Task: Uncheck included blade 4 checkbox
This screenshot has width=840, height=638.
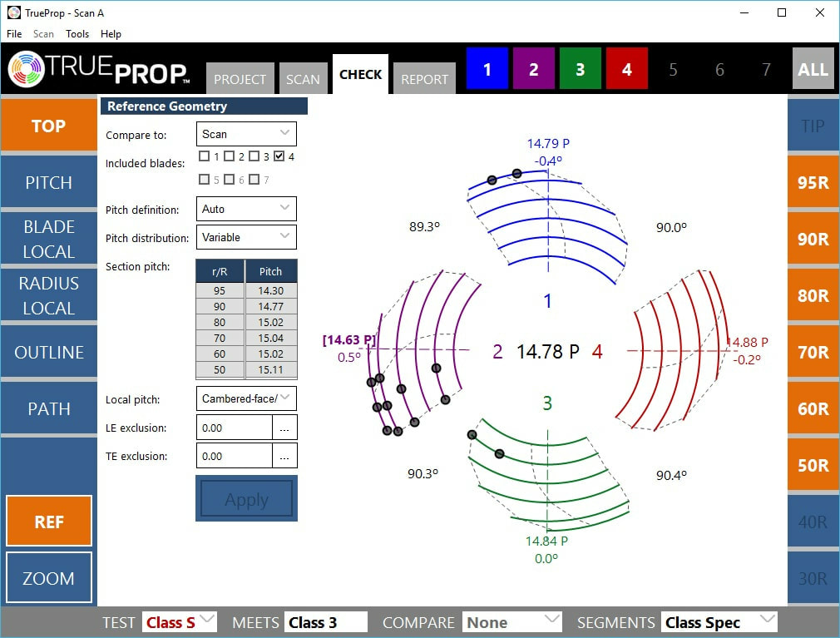Action: point(279,156)
